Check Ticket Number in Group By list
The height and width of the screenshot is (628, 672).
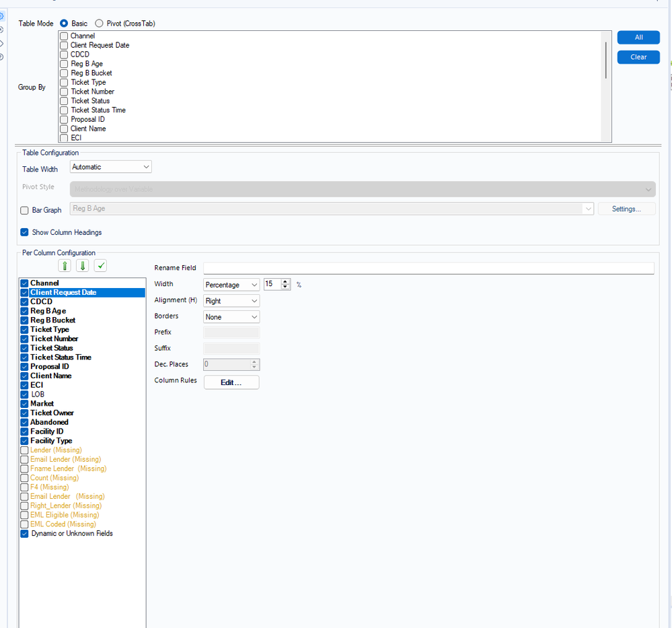[64, 92]
